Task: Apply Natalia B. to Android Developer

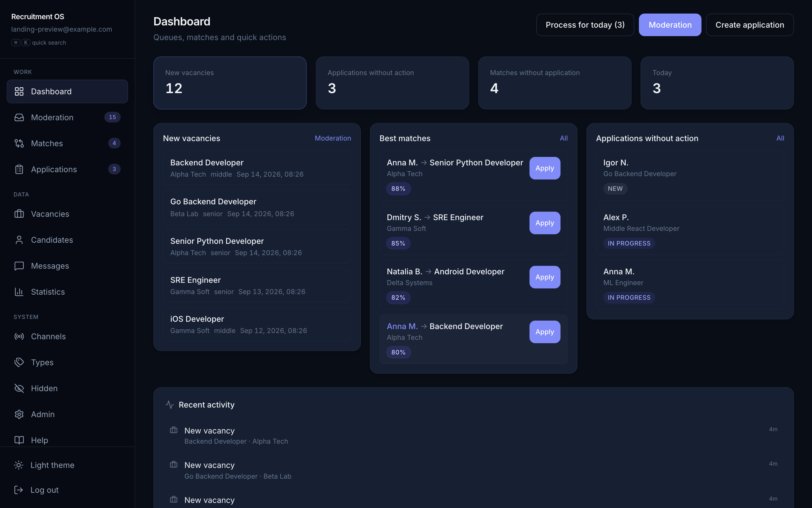Action: click(x=545, y=277)
